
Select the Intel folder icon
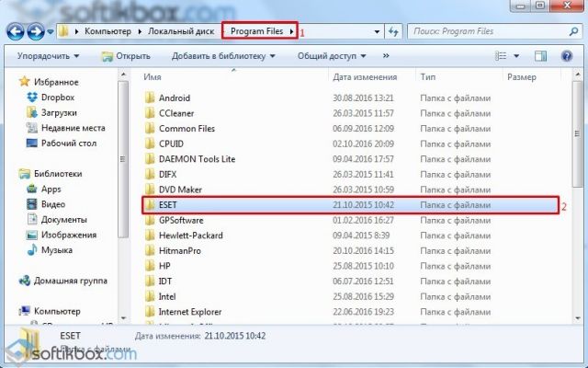point(150,296)
